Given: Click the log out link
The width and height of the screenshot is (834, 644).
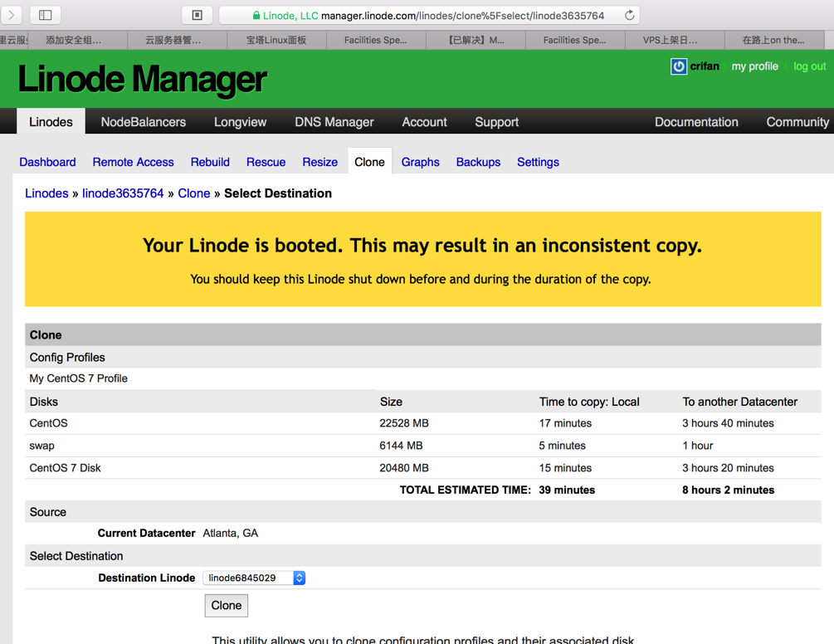Looking at the screenshot, I should 810,66.
